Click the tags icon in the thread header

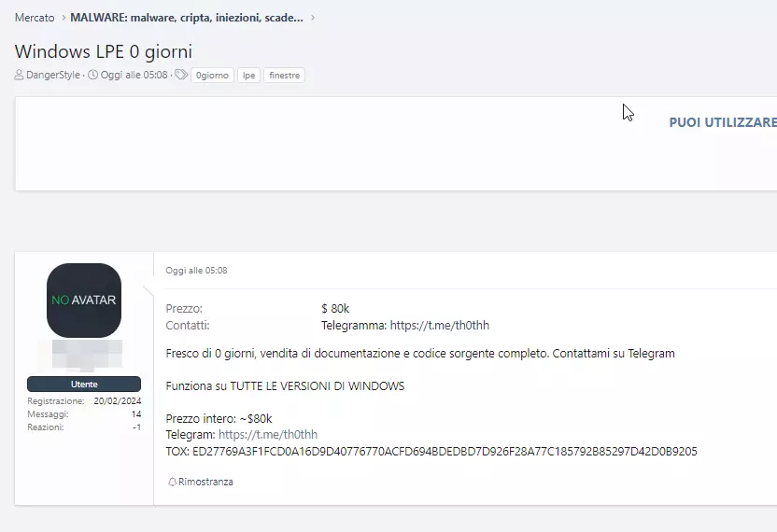coord(181,75)
